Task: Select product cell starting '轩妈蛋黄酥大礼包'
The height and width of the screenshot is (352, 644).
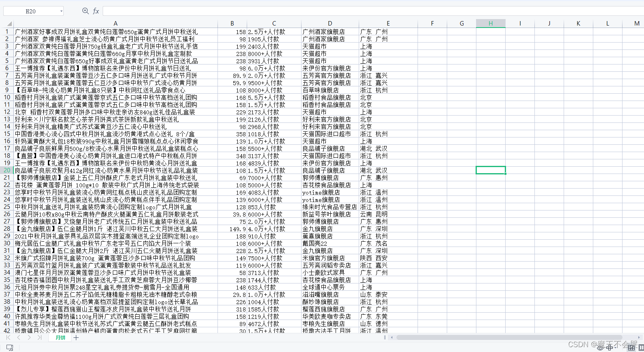Action: click(115, 141)
